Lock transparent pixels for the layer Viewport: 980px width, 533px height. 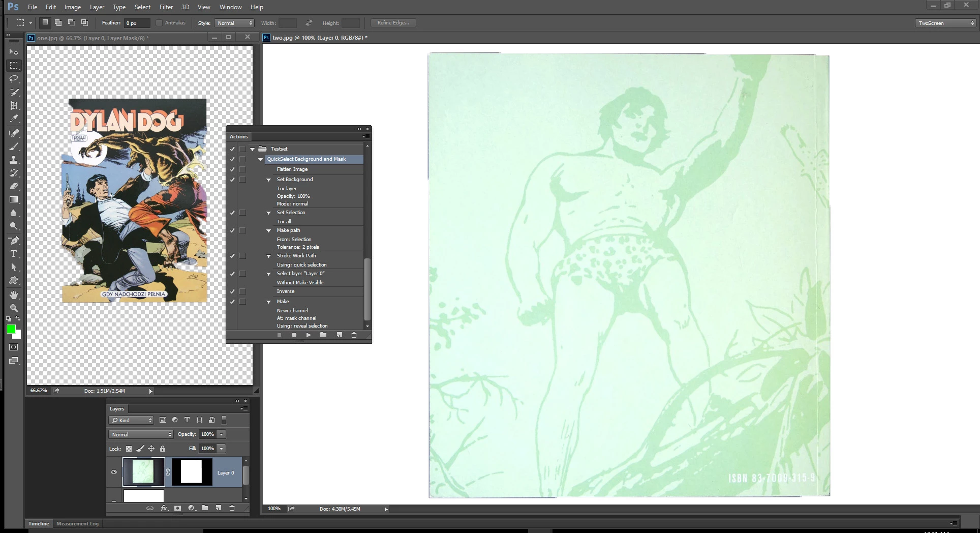[129, 449]
